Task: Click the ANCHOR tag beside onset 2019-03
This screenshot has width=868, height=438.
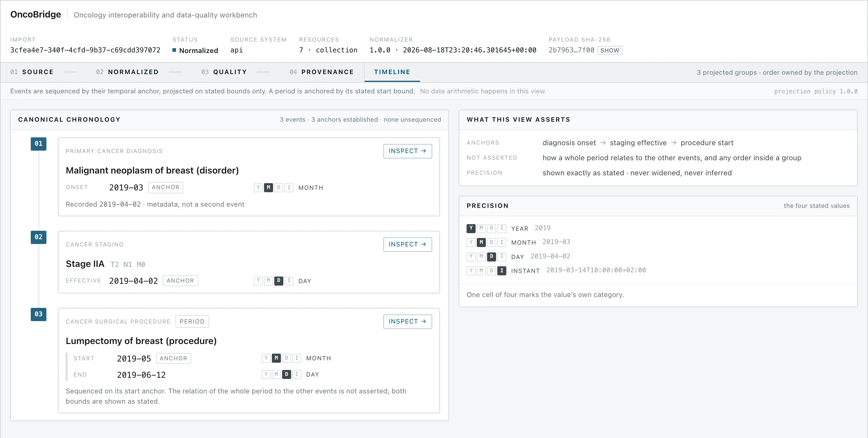Action: coord(165,188)
